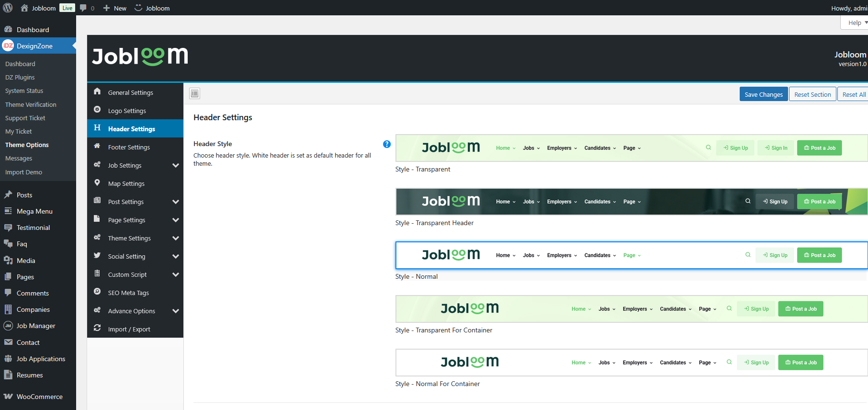The image size is (868, 410).
Task: Expand the Job Settings submenu arrow
Action: click(175, 165)
